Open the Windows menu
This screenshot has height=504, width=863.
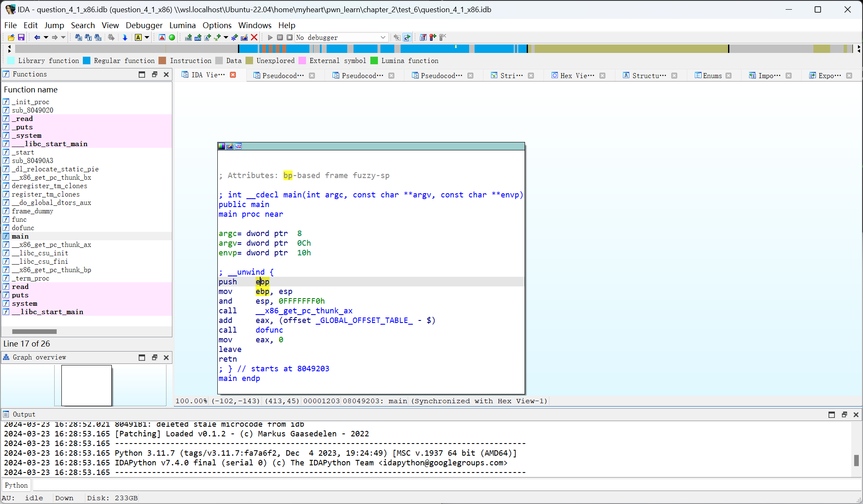255,25
